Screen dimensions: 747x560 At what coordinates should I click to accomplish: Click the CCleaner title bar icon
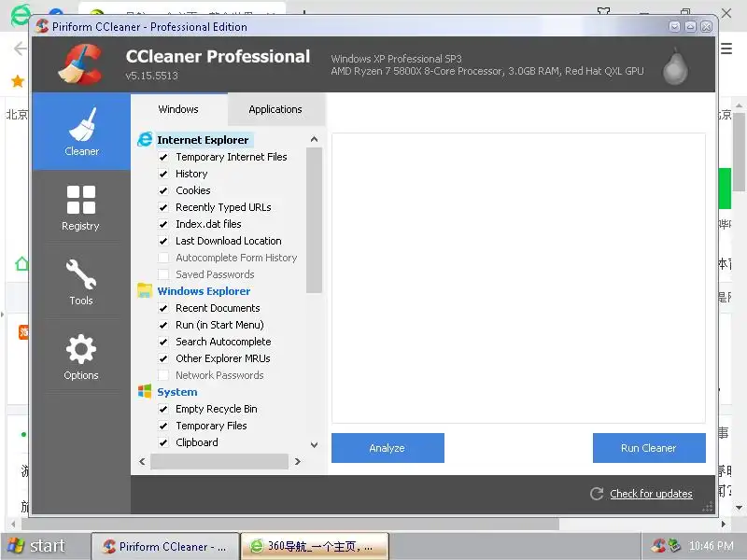[x=42, y=26]
